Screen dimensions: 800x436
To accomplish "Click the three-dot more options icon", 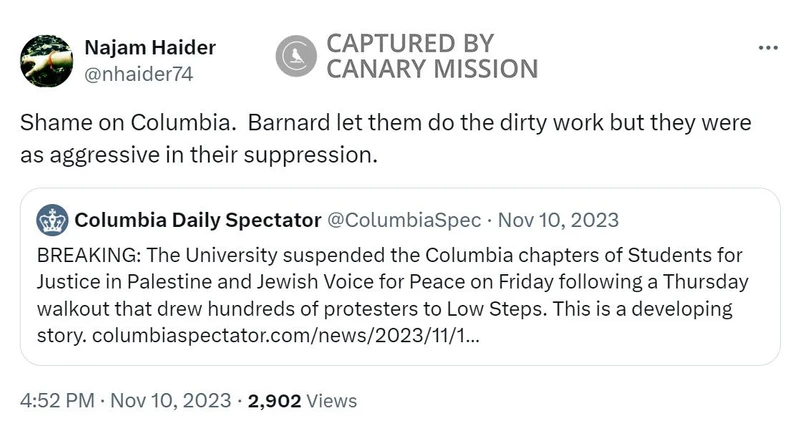I will coord(768,47).
